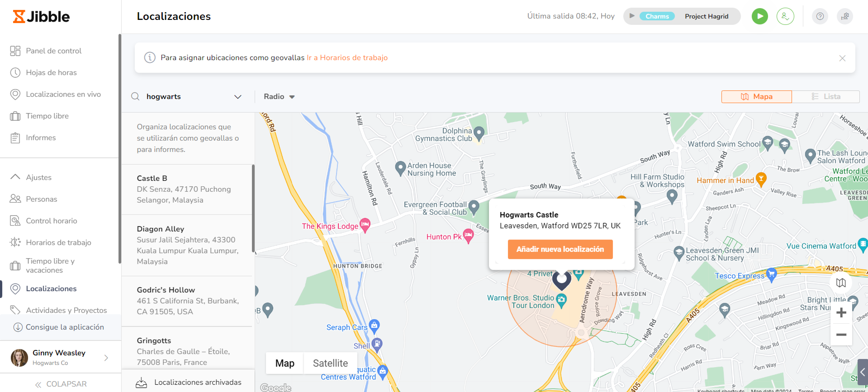The width and height of the screenshot is (868, 392).
Task: Select Diagon Alley location
Action: 187,245
